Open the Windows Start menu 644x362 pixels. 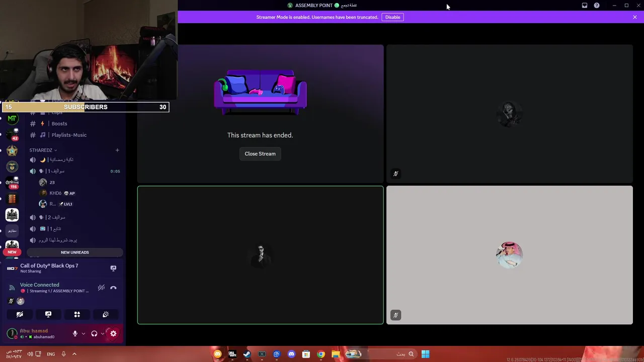(425, 354)
